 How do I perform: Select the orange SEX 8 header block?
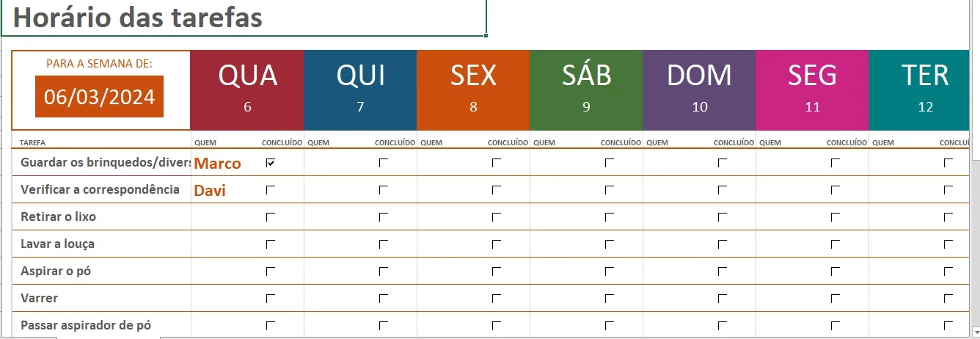[x=473, y=90]
